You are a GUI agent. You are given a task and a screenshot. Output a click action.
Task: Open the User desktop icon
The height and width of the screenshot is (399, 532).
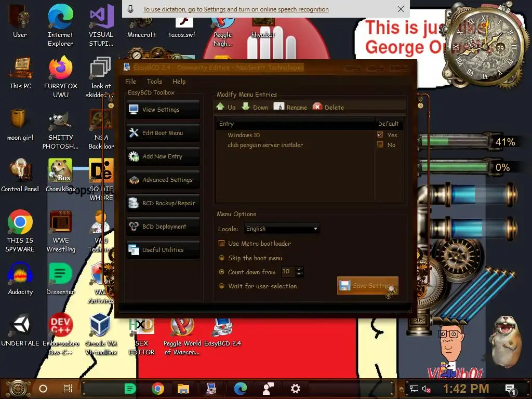coord(20,20)
